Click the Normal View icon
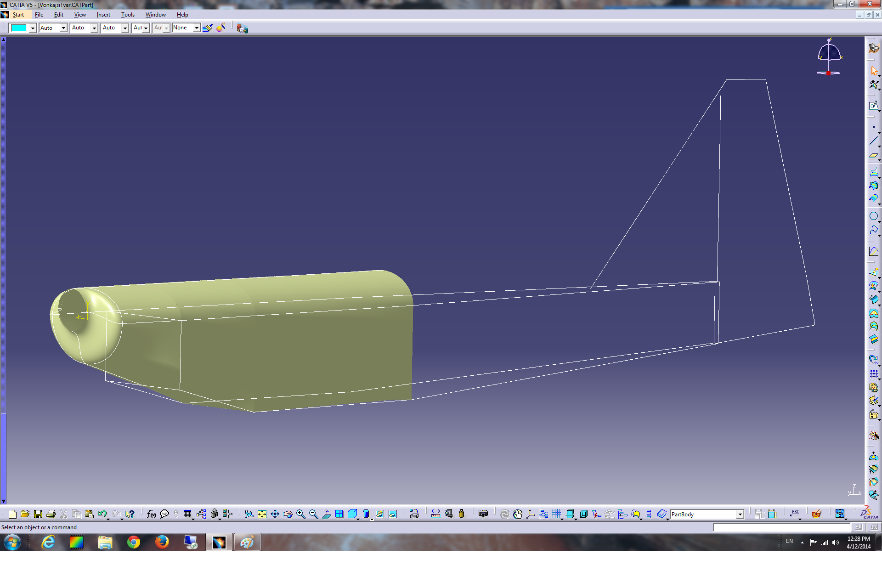 [326, 514]
